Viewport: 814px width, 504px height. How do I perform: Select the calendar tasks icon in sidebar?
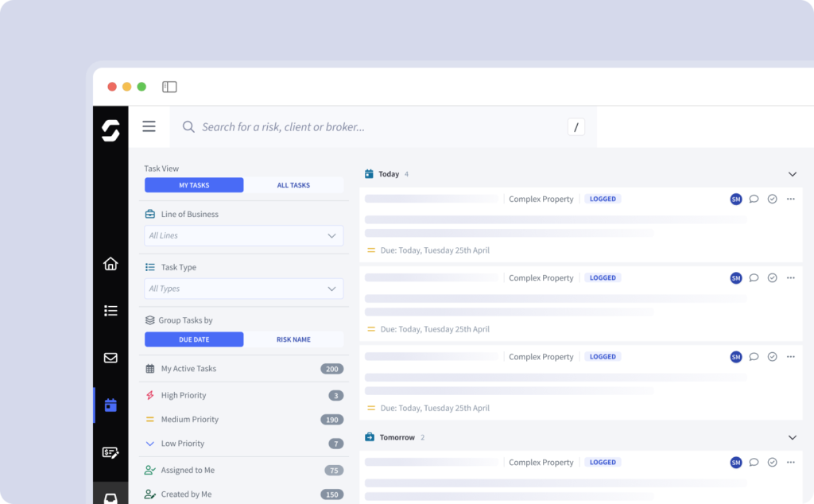click(110, 405)
